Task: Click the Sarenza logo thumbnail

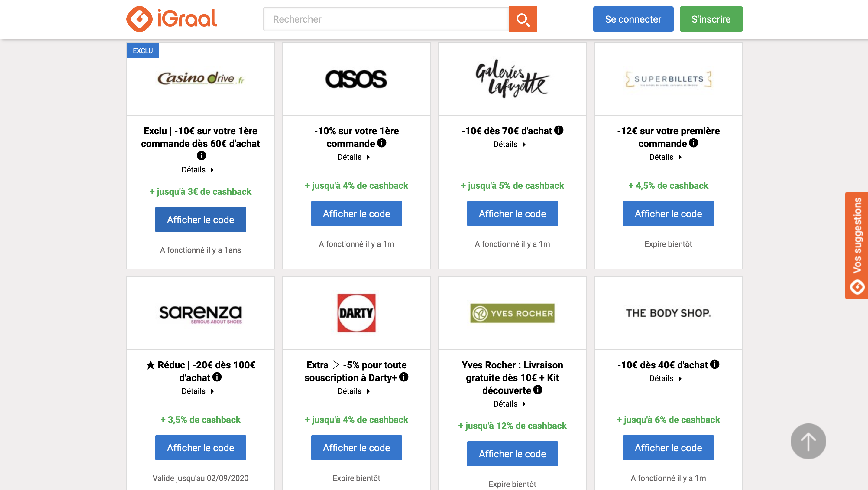Action: (200, 314)
